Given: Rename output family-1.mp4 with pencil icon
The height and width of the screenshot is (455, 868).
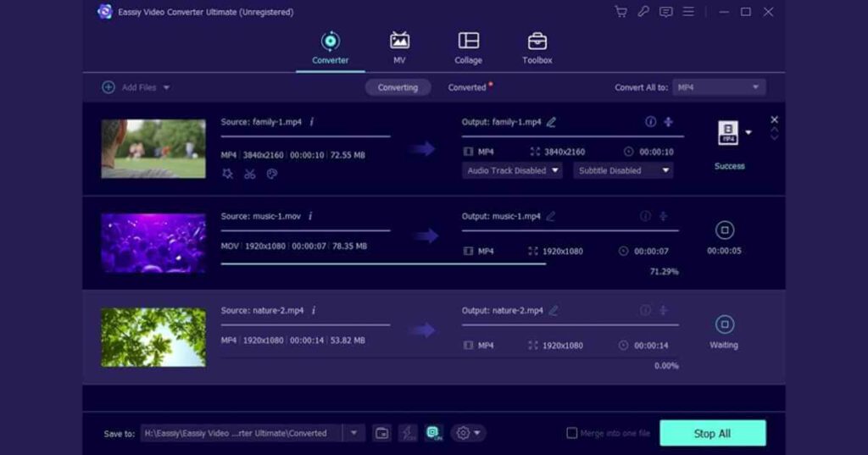Looking at the screenshot, I should tap(551, 122).
